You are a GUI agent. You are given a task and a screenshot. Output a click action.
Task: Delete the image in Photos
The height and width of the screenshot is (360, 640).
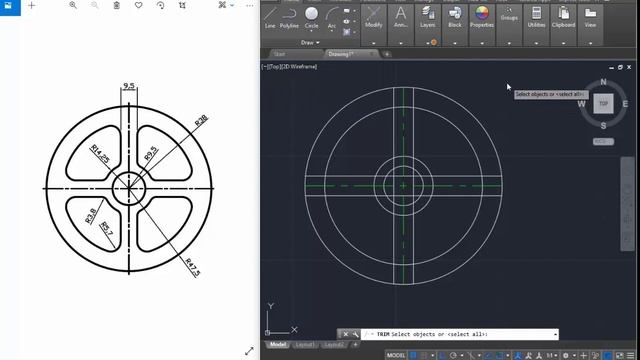click(116, 5)
